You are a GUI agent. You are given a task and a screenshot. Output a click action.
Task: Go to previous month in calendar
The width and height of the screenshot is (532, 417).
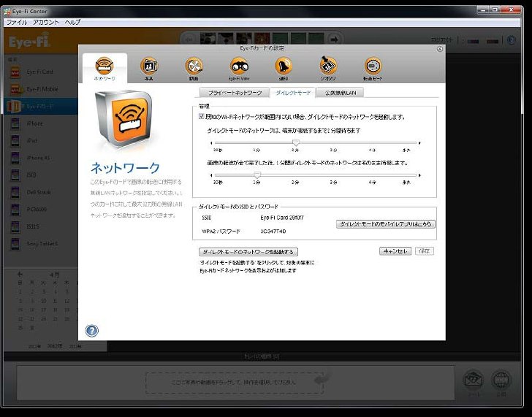[20, 275]
